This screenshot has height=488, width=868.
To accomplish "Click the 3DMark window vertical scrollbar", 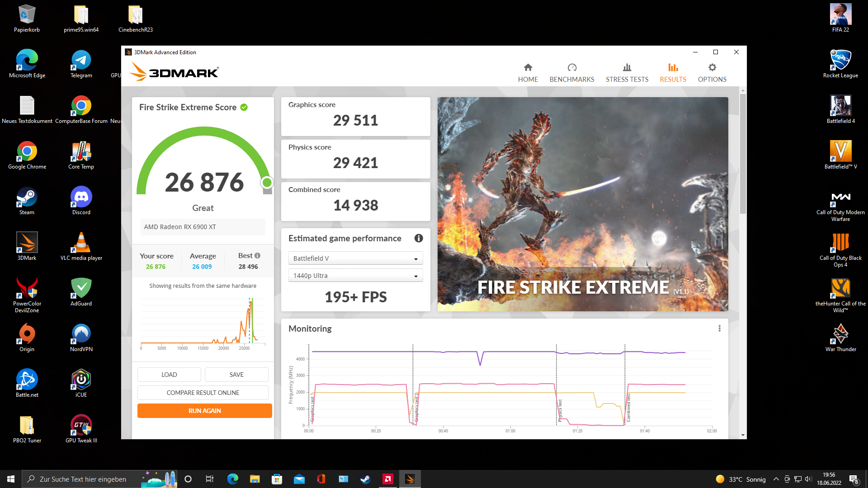I will [x=743, y=154].
